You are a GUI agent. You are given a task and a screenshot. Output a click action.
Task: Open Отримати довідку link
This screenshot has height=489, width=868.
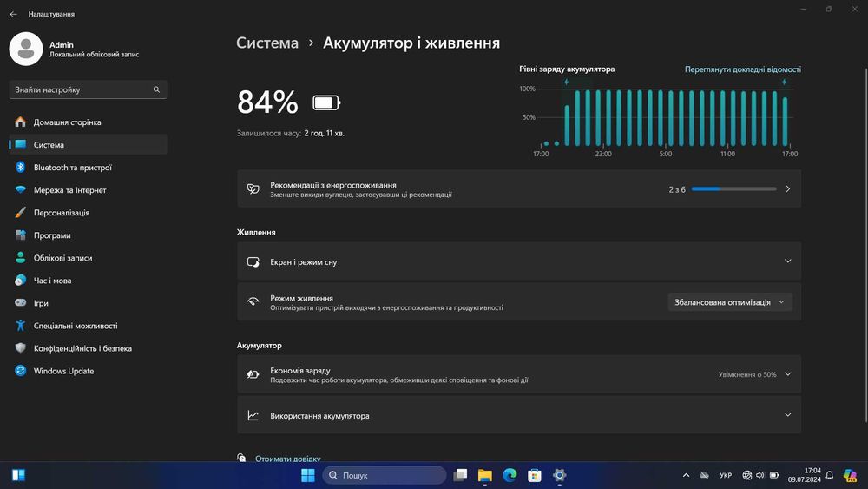[x=288, y=459]
